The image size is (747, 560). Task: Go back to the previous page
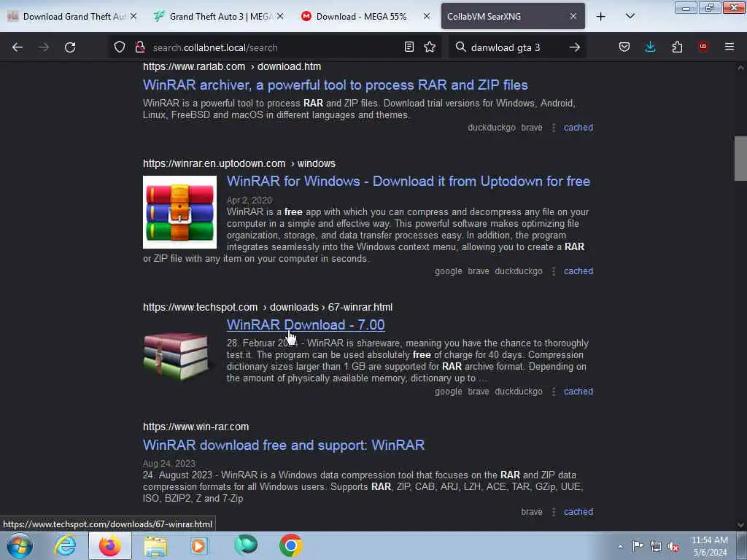click(18, 47)
